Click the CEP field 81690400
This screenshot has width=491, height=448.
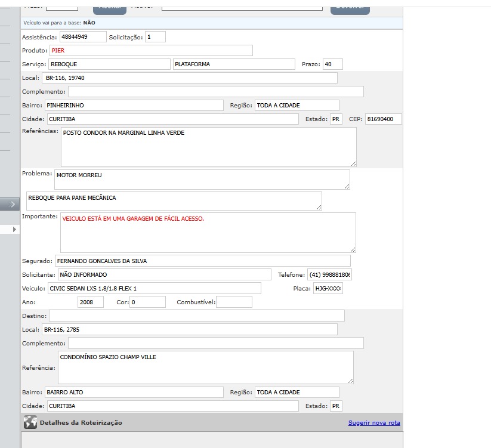383,119
